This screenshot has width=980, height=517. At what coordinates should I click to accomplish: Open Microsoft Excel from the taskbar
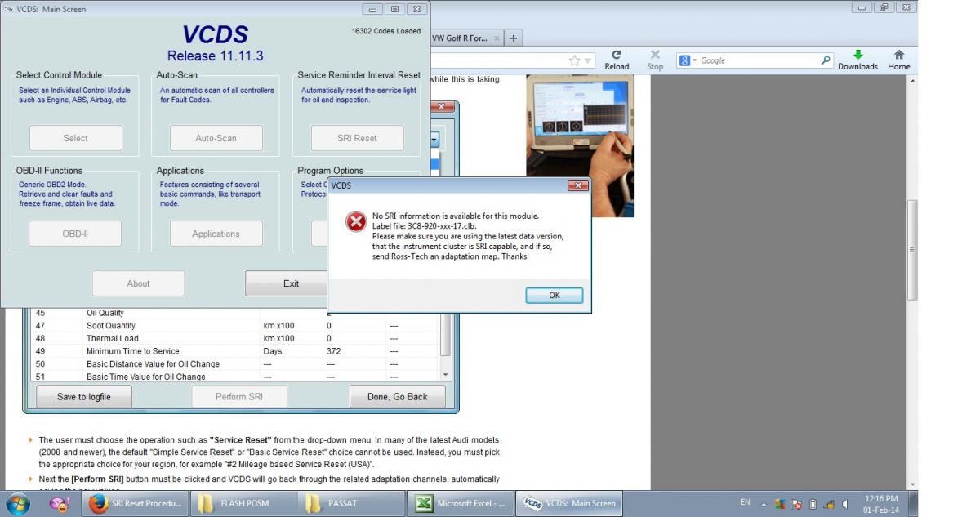click(x=461, y=503)
